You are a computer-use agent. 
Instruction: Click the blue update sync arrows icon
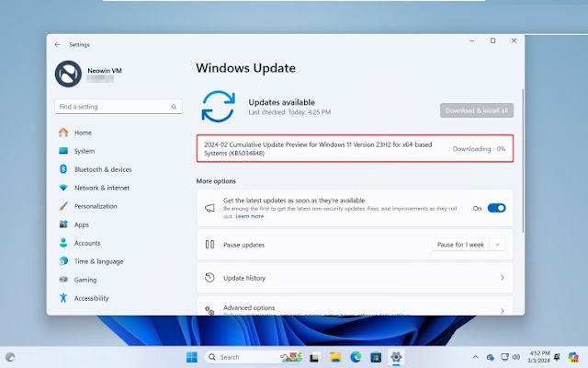click(x=219, y=107)
